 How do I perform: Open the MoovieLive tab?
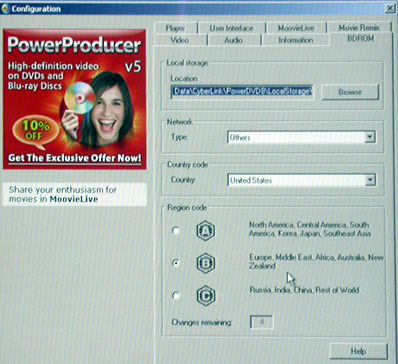(296, 28)
